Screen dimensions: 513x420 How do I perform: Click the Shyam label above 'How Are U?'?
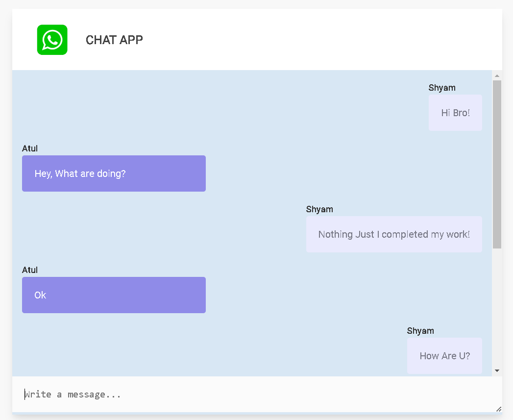(x=419, y=330)
